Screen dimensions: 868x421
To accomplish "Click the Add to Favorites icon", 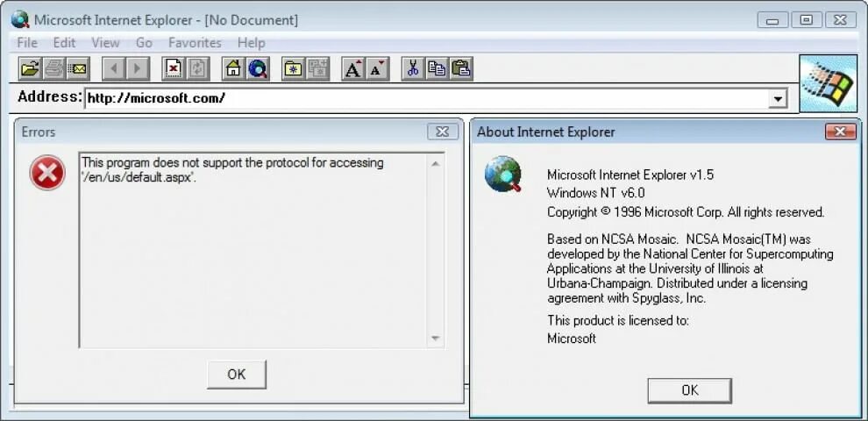I will (x=317, y=68).
